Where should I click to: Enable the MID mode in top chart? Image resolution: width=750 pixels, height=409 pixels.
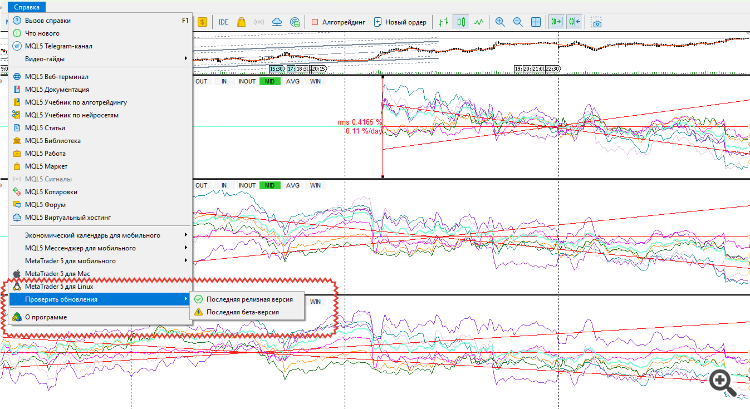tap(267, 82)
